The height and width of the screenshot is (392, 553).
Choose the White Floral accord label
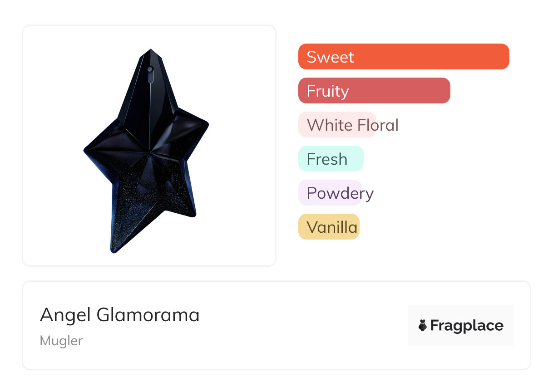[337, 125]
